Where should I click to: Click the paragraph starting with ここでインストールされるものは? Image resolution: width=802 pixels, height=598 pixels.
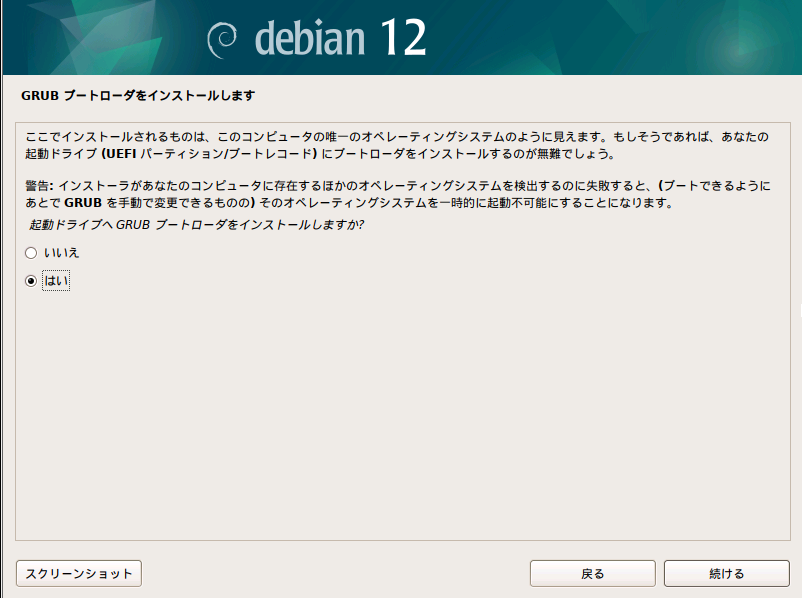(396, 145)
